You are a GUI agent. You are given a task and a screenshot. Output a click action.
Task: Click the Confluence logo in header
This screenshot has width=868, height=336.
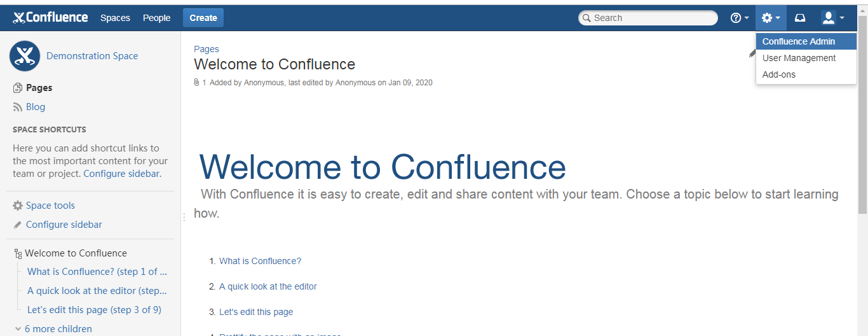(50, 17)
